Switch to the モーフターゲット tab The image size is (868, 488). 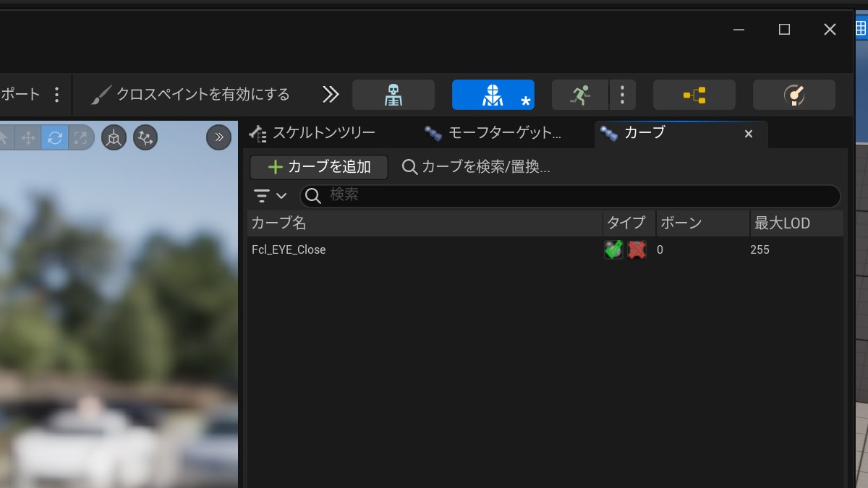[493, 133]
